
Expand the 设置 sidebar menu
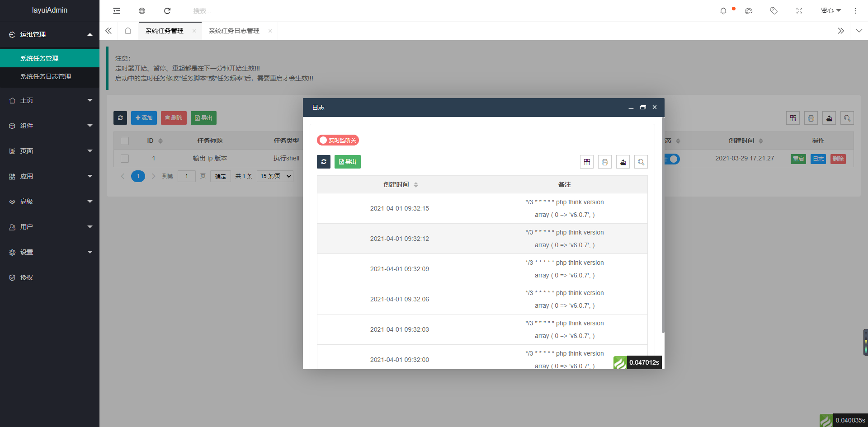(x=50, y=252)
